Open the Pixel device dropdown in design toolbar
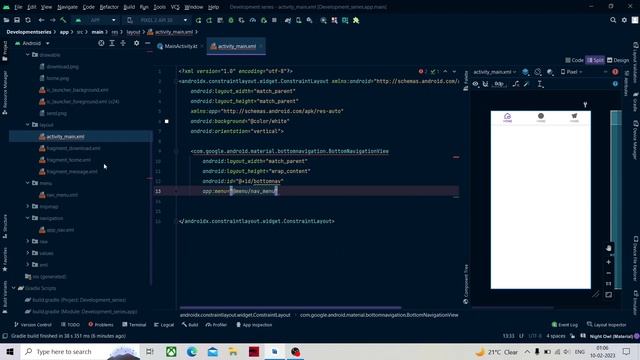 tap(571, 72)
